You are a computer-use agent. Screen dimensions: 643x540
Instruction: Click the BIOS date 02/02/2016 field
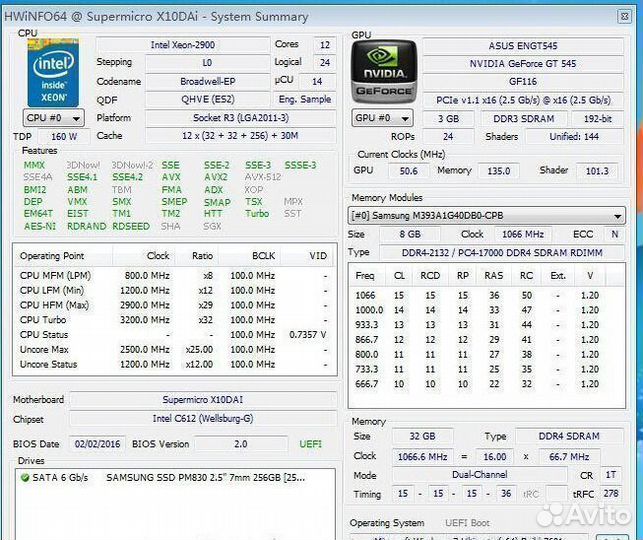point(97,444)
